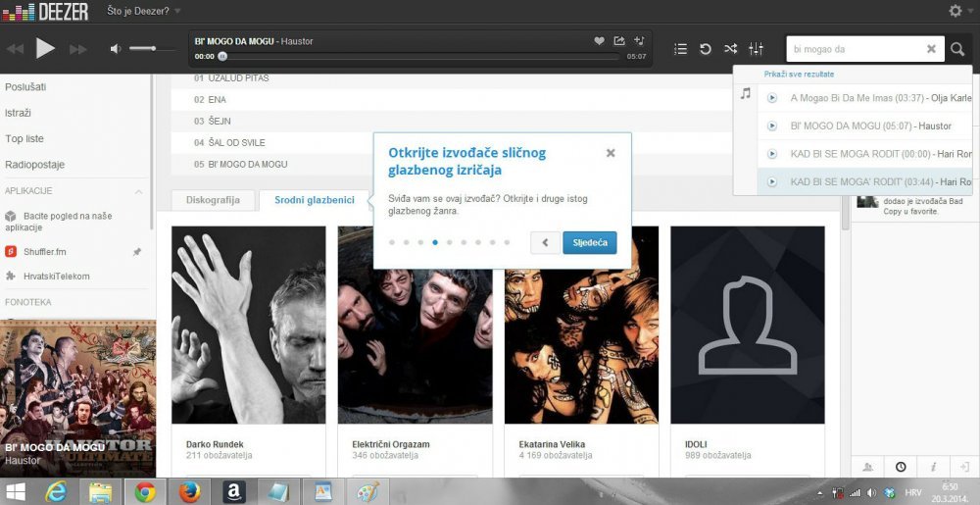Skip to next track
This screenshot has height=505, width=980.
[78, 49]
